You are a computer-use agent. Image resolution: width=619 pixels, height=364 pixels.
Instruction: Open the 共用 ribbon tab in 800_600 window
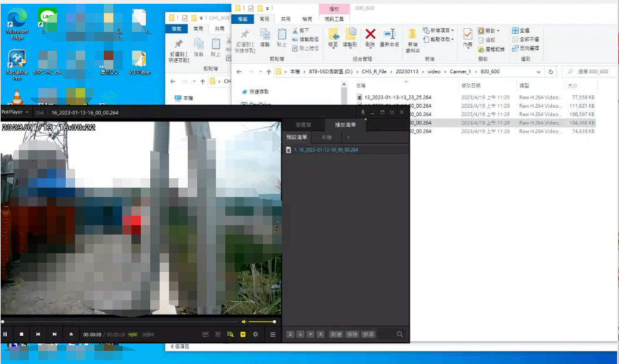pyautogui.click(x=285, y=19)
